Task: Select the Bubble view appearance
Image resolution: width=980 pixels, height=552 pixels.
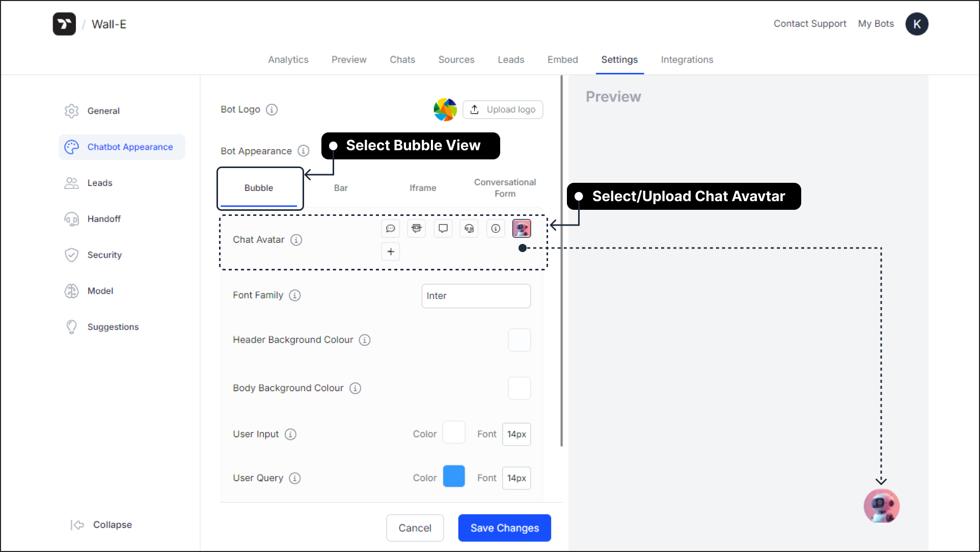Action: [x=258, y=188]
